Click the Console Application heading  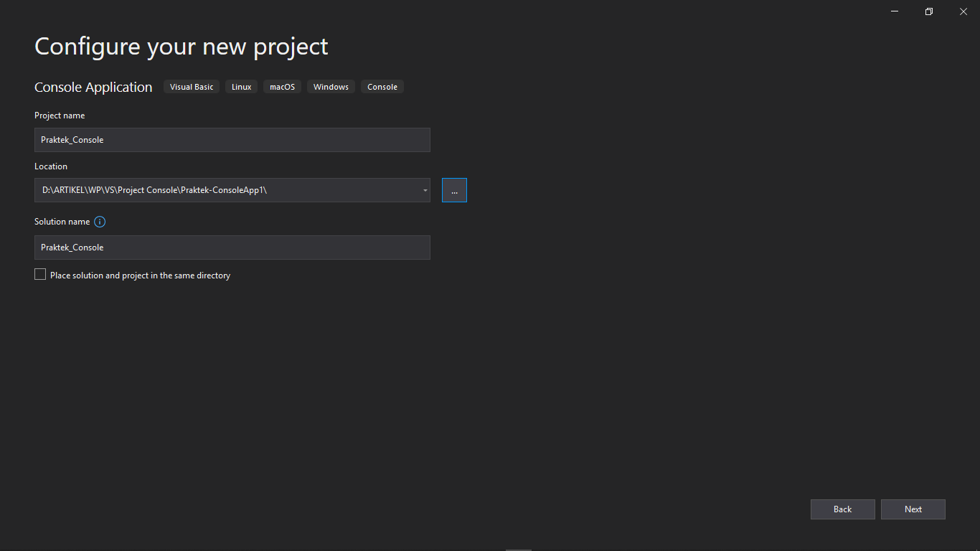point(93,87)
